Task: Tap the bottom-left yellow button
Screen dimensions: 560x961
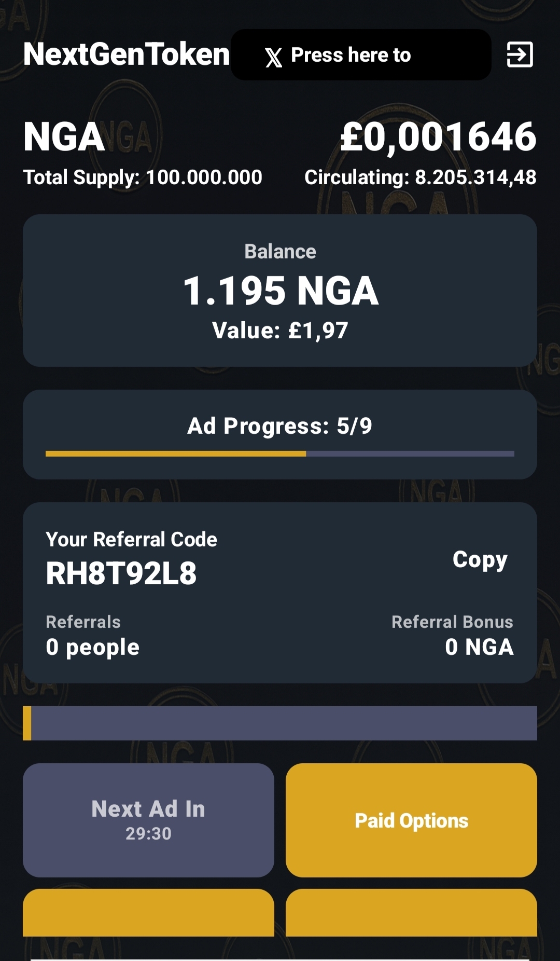Action: tap(148, 912)
